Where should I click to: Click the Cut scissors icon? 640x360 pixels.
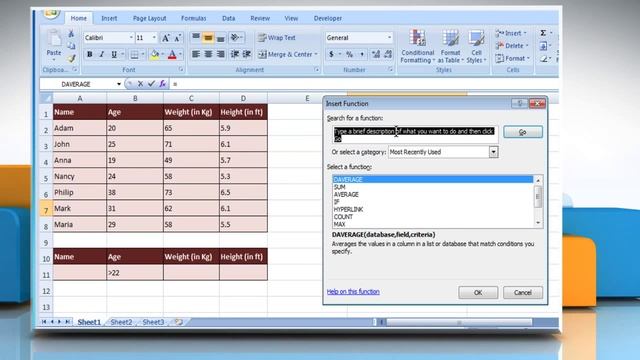click(71, 33)
